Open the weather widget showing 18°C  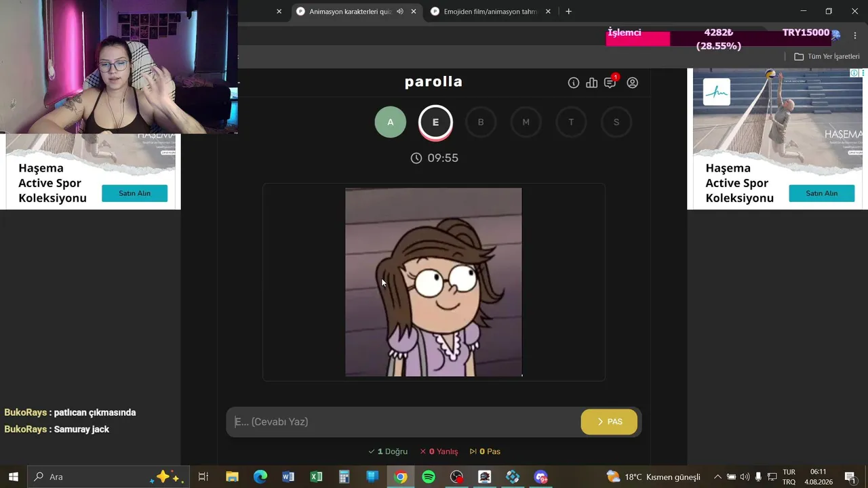[653, 476]
